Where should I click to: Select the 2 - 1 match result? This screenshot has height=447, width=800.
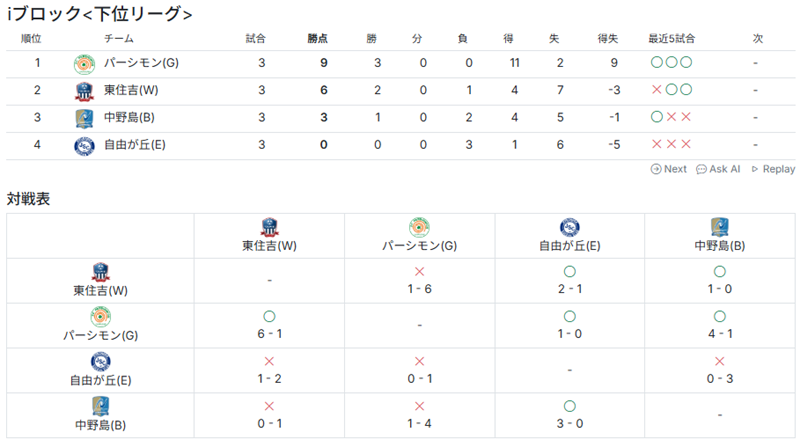pos(569,290)
